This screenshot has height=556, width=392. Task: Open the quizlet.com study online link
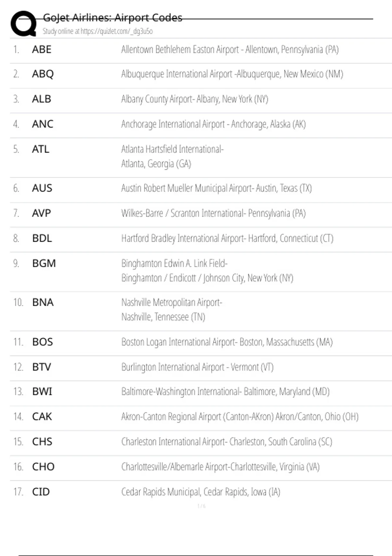coord(98,31)
